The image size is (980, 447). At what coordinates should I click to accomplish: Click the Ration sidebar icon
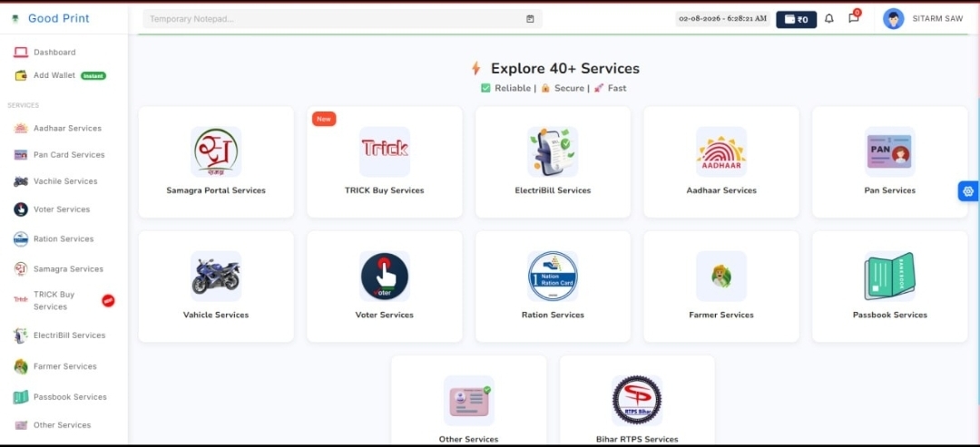21,239
